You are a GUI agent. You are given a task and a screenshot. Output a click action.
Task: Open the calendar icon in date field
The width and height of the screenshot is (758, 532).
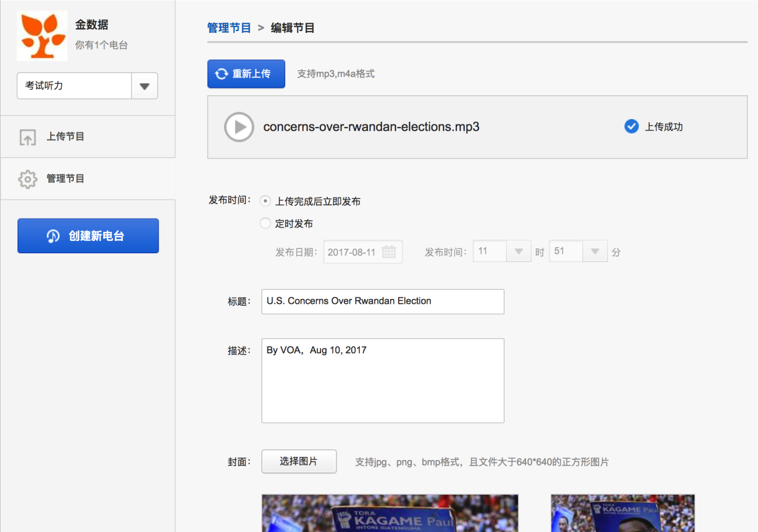coord(389,252)
